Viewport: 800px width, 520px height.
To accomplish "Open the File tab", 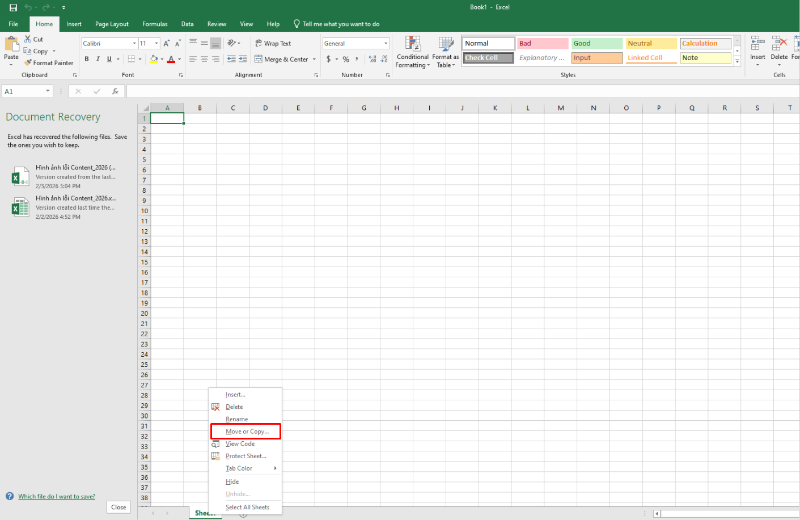I will (x=13, y=24).
